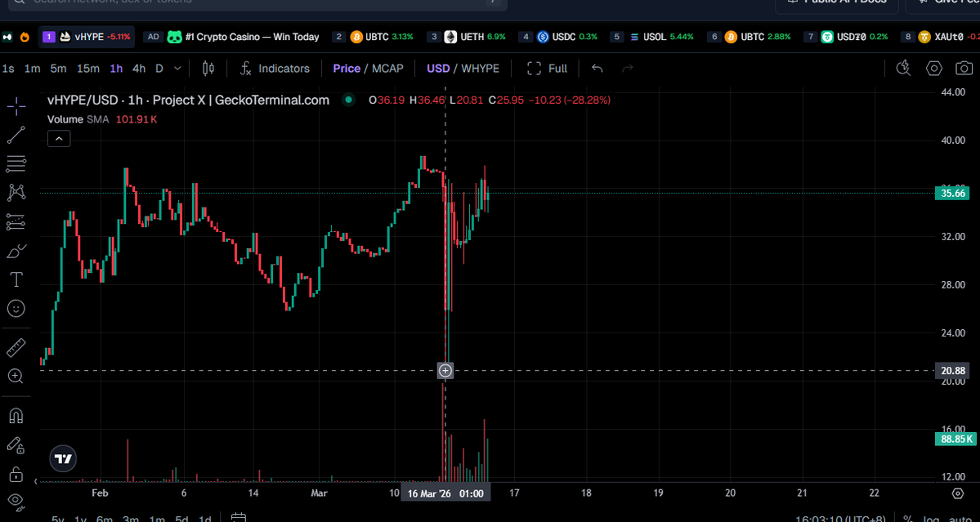980x522 pixels.
Task: Click the price scale at 40.00
Action: click(x=953, y=141)
